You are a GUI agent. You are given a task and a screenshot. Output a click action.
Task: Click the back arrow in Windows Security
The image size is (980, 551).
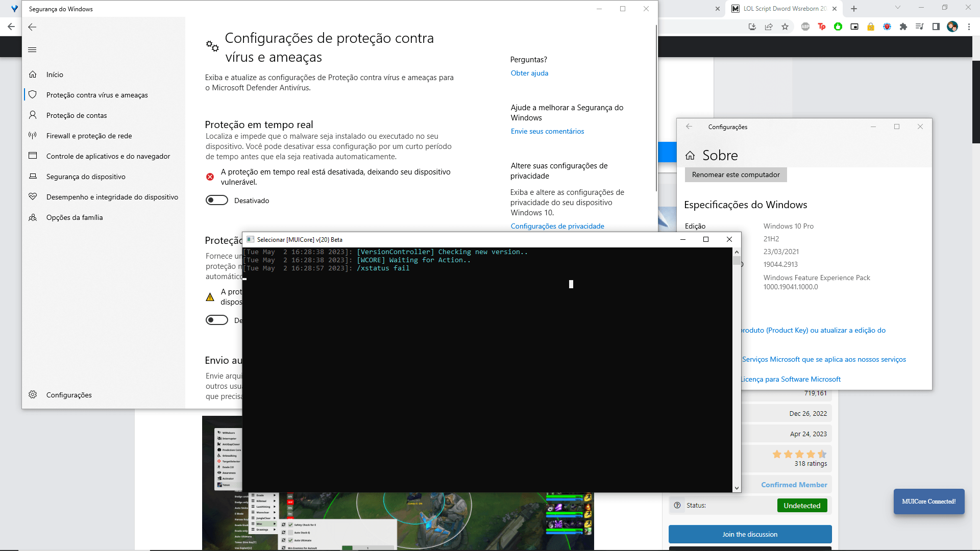(x=32, y=27)
